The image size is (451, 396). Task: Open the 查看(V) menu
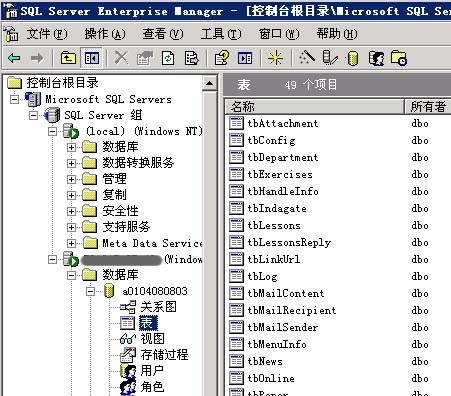pos(163,34)
